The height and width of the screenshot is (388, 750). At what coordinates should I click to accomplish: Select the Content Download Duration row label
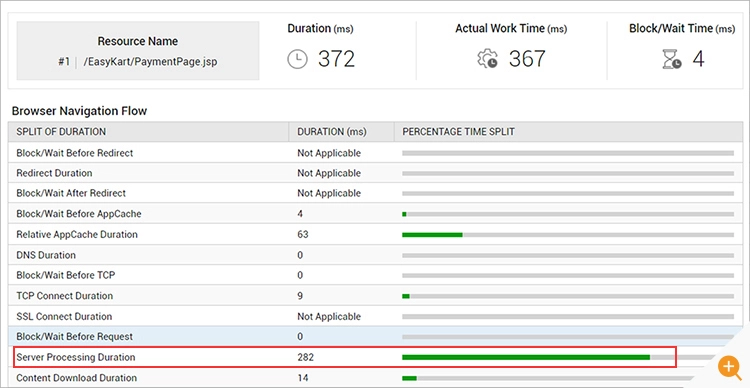[77, 377]
